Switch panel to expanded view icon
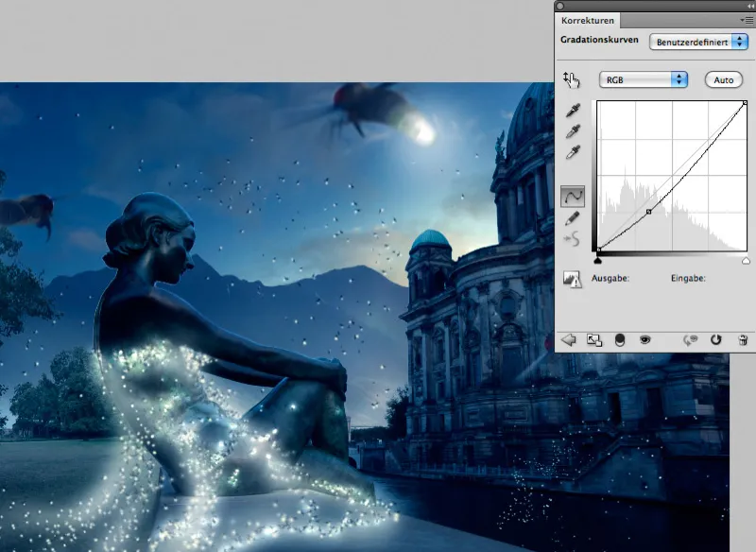756x552 pixels. tap(594, 340)
